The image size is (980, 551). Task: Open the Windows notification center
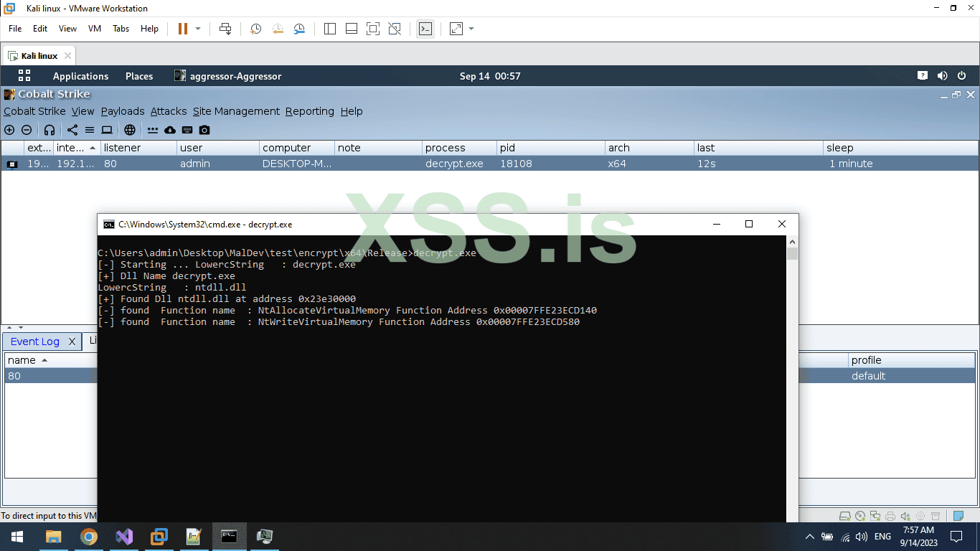coord(956,537)
